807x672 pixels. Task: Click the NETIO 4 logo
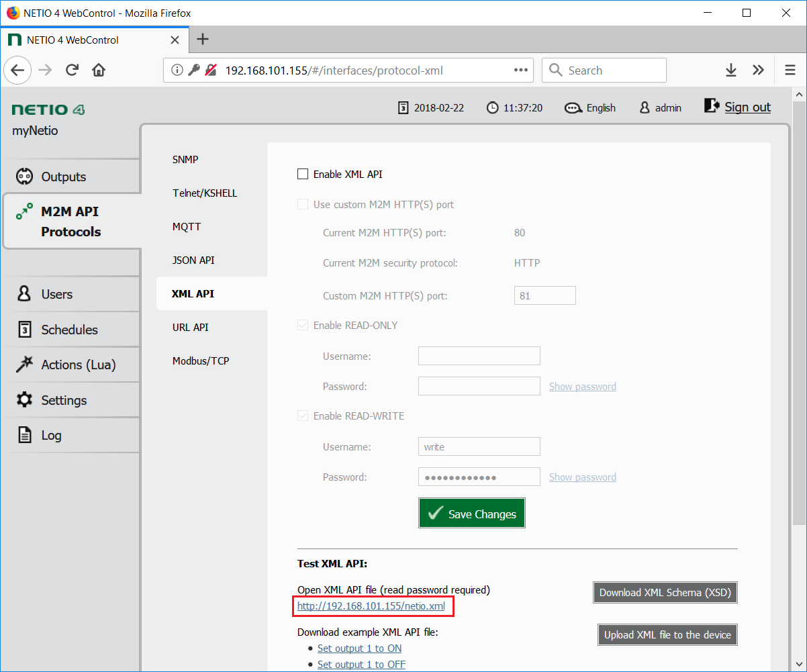48,109
